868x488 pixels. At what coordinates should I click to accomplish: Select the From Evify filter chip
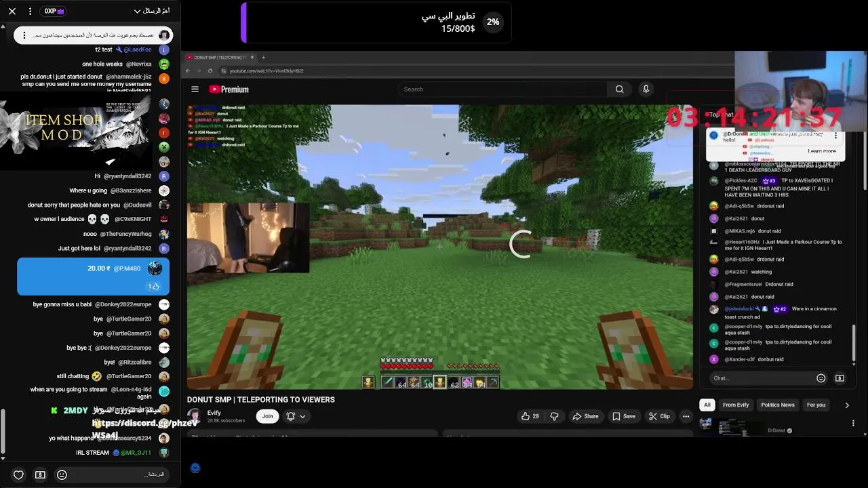(736, 405)
